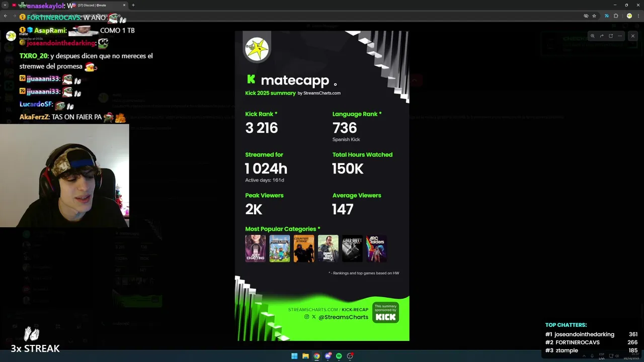The height and width of the screenshot is (362, 644).
Task: Bookmark this page with the star icon
Action: [x=594, y=16]
